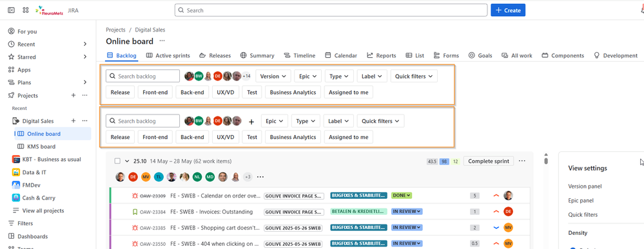Toggle the TL avatar filter in the sprint

point(159,177)
